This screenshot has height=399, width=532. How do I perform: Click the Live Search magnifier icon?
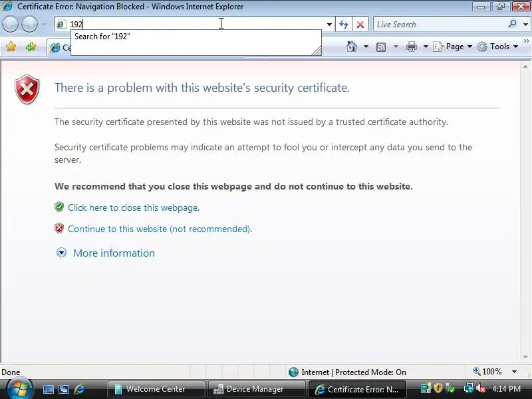coord(512,24)
